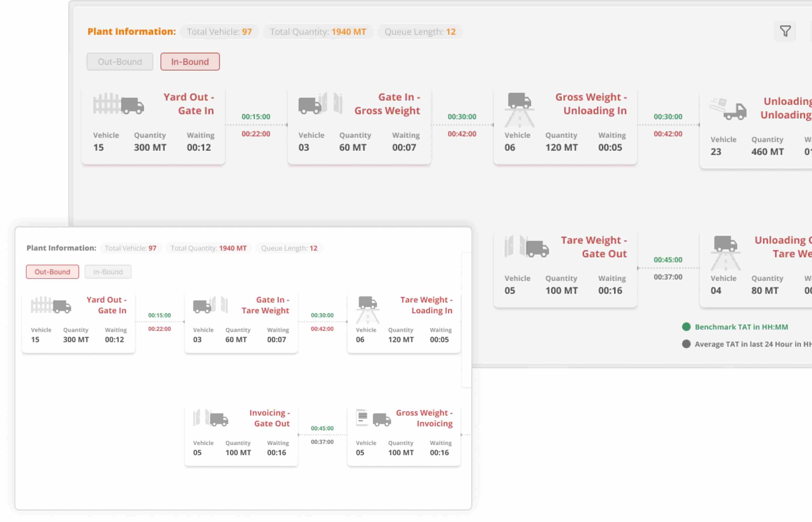
Task: Click fence truck icon on front window Yard Out card
Action: pos(51,305)
